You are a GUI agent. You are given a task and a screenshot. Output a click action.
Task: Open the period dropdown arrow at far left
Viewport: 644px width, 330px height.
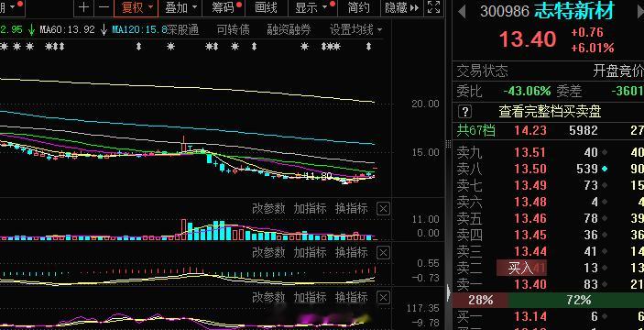[x=12, y=6]
